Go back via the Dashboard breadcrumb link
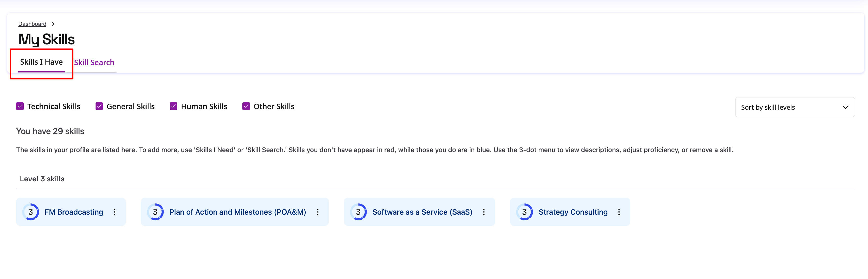The height and width of the screenshot is (279, 868). click(32, 24)
